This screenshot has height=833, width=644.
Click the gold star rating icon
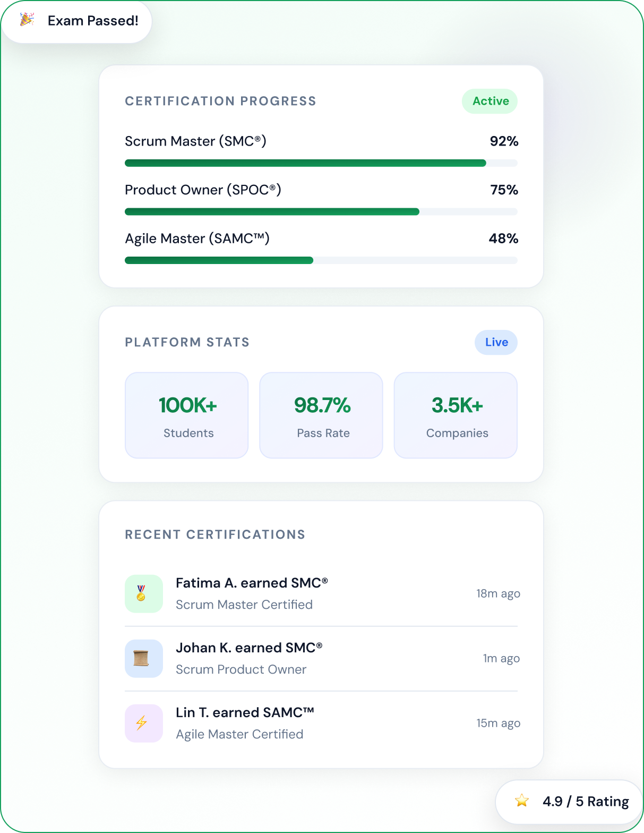point(522,801)
